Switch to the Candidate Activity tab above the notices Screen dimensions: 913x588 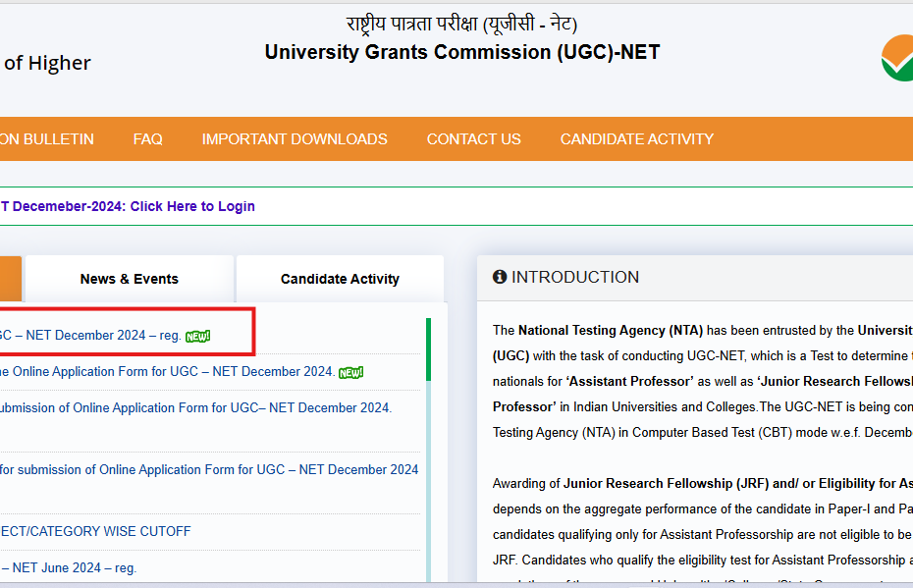340,279
